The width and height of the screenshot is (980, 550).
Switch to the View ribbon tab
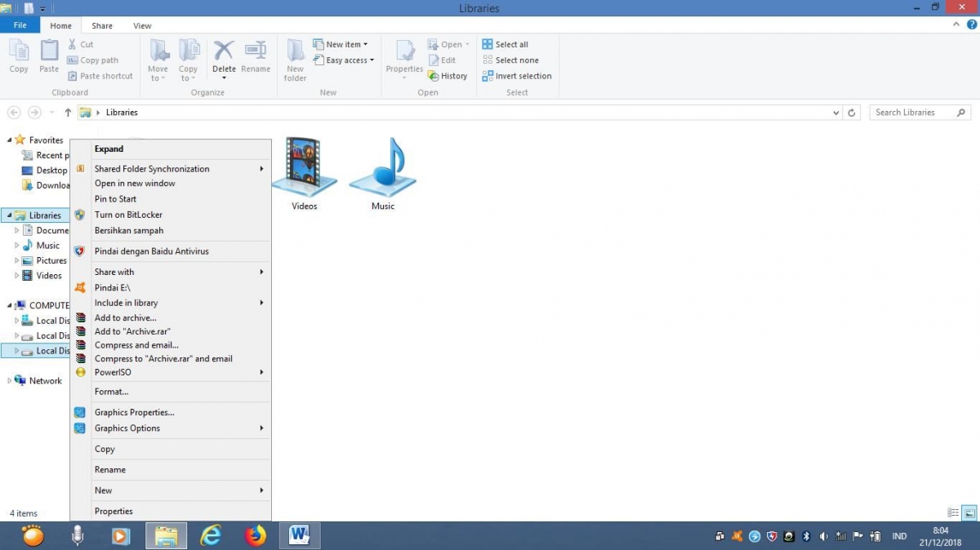(x=142, y=26)
